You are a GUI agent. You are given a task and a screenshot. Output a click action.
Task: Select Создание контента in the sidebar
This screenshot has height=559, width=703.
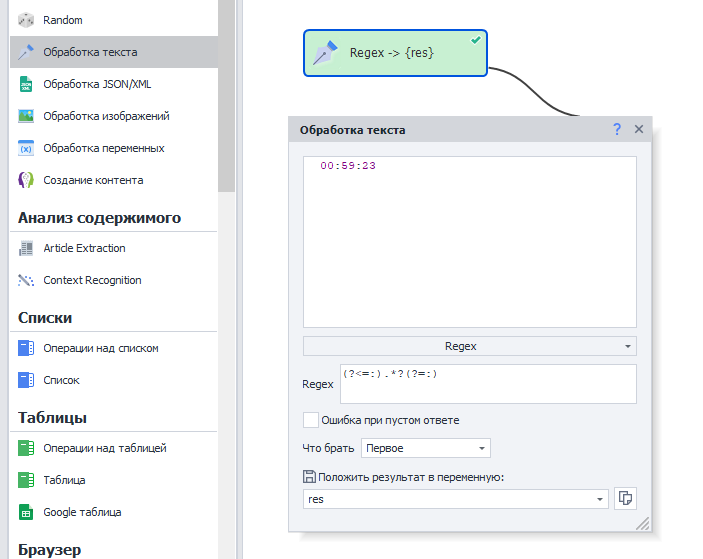(x=114, y=180)
